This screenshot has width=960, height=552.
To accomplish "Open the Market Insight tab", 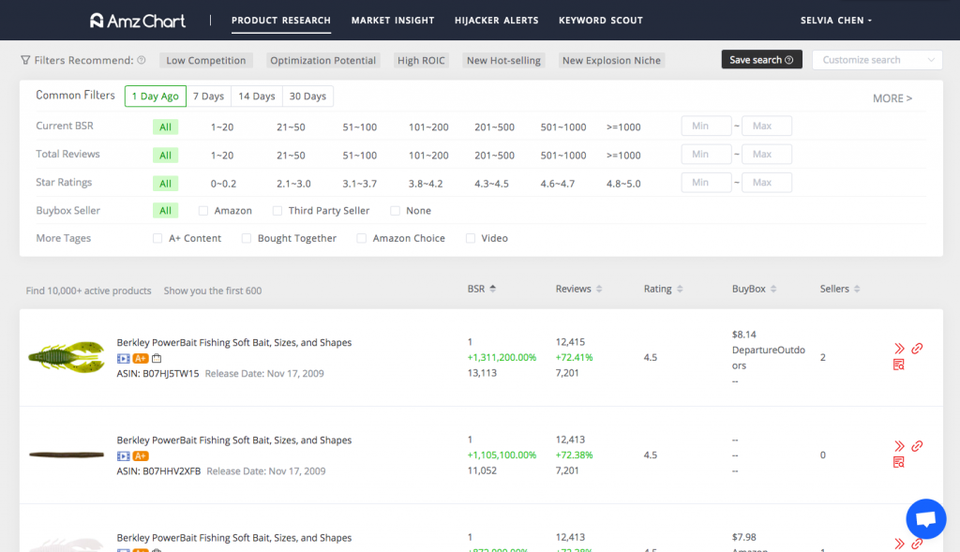I will [392, 20].
